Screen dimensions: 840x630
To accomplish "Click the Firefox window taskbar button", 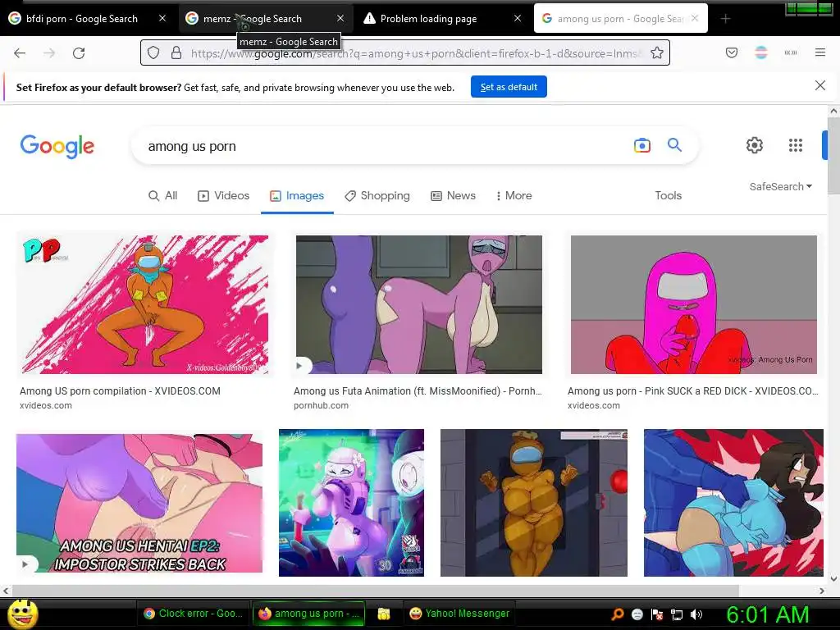I will point(308,614).
